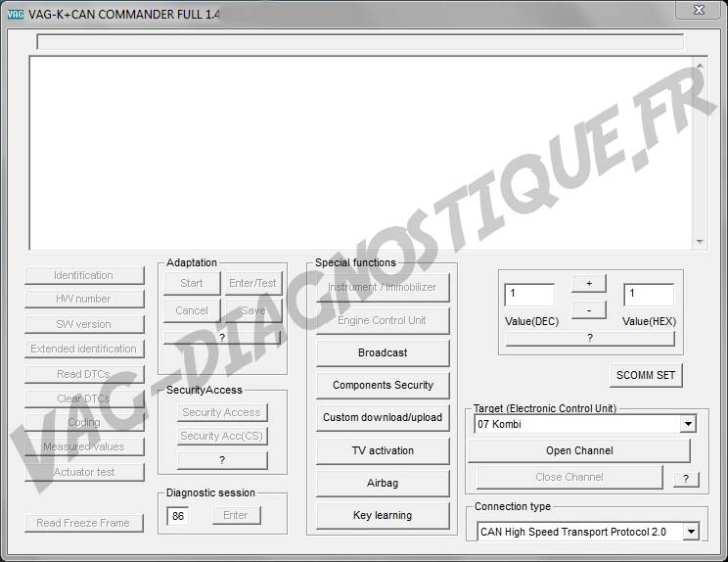Click Engine Control Unit button

click(x=383, y=320)
